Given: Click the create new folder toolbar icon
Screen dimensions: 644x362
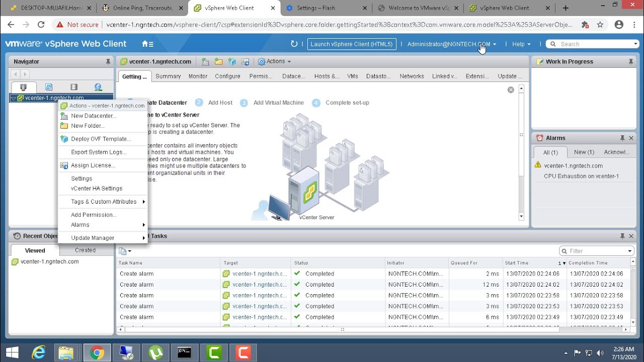Looking at the screenshot, I should (x=218, y=62).
